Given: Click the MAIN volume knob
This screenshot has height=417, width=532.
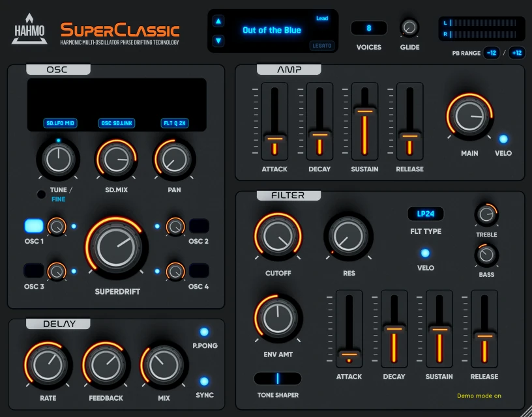Looking at the screenshot, I should click(x=469, y=116).
